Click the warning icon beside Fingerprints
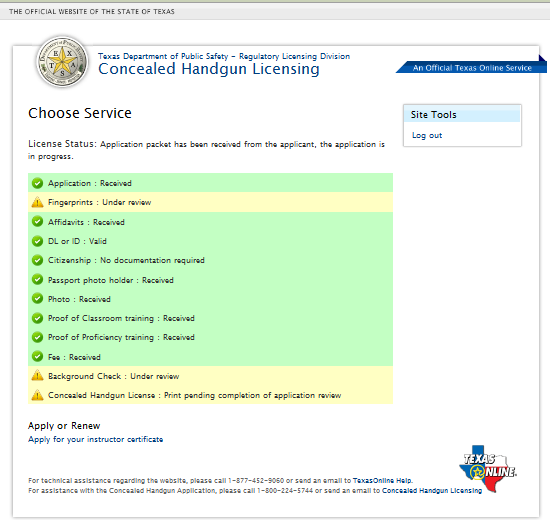The image size is (550, 528). 37,202
